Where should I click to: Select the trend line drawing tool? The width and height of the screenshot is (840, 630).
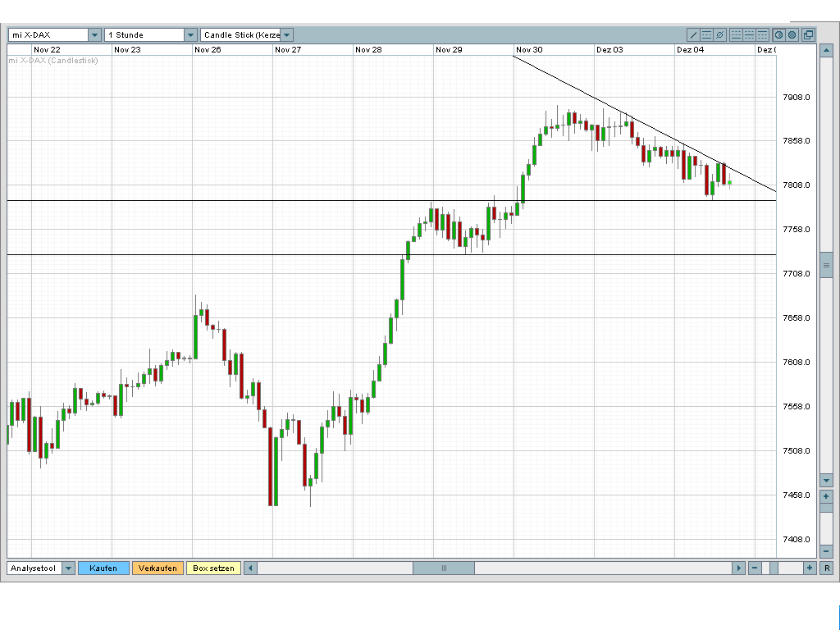coord(693,34)
